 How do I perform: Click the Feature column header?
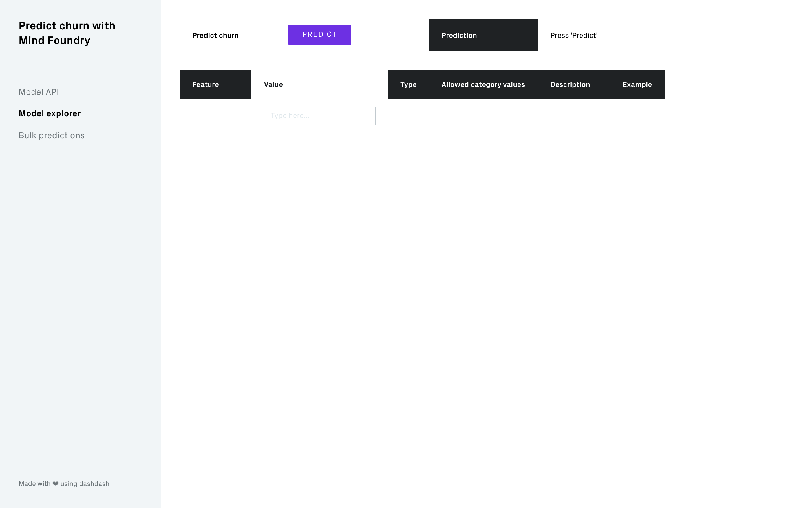pyautogui.click(x=215, y=84)
